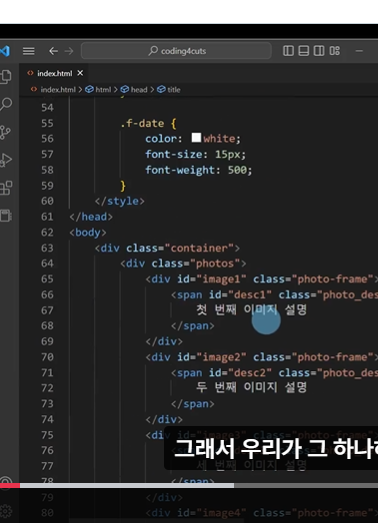378x529 pixels.
Task: Click the coding4cuts search box
Action: click(x=176, y=51)
